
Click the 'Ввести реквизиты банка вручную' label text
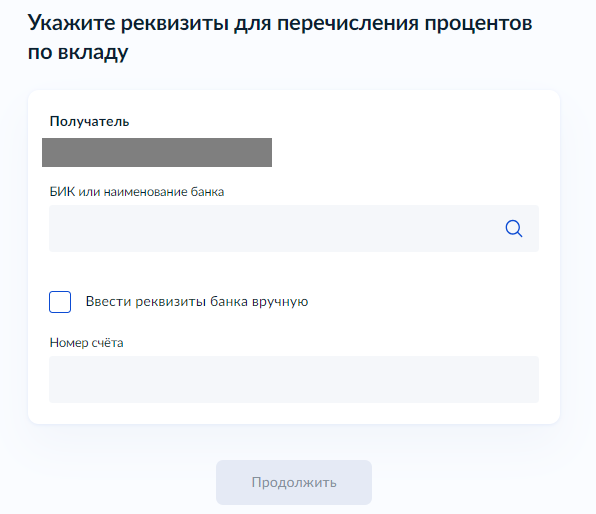click(x=197, y=301)
